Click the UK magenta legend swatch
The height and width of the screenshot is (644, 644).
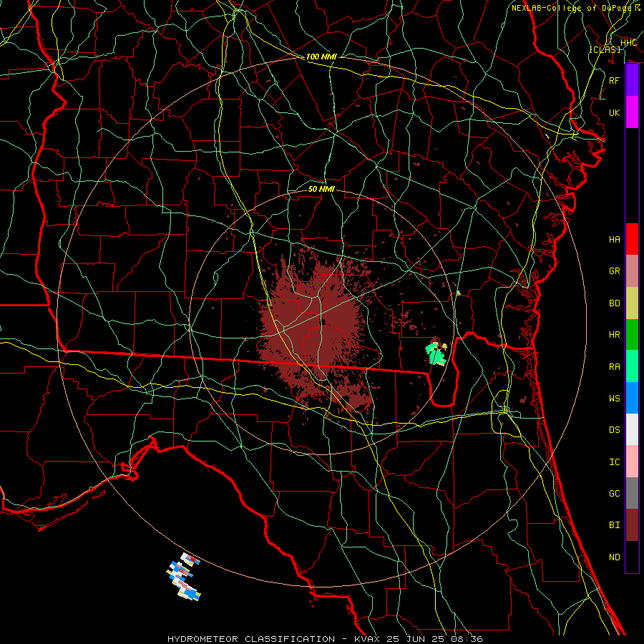click(632, 112)
